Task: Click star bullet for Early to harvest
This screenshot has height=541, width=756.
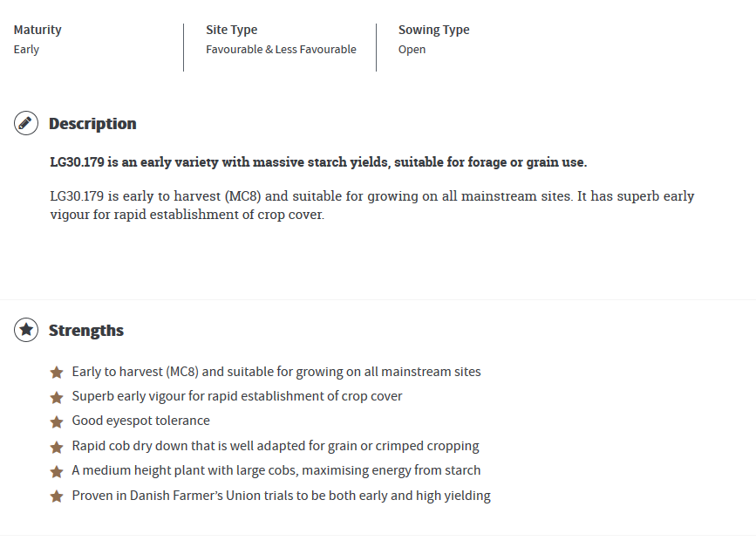Action: [57, 372]
